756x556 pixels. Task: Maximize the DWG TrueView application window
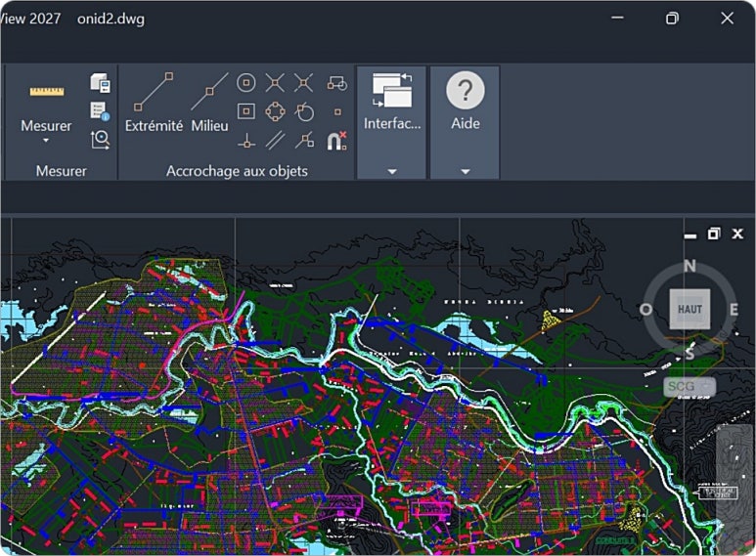tap(672, 19)
